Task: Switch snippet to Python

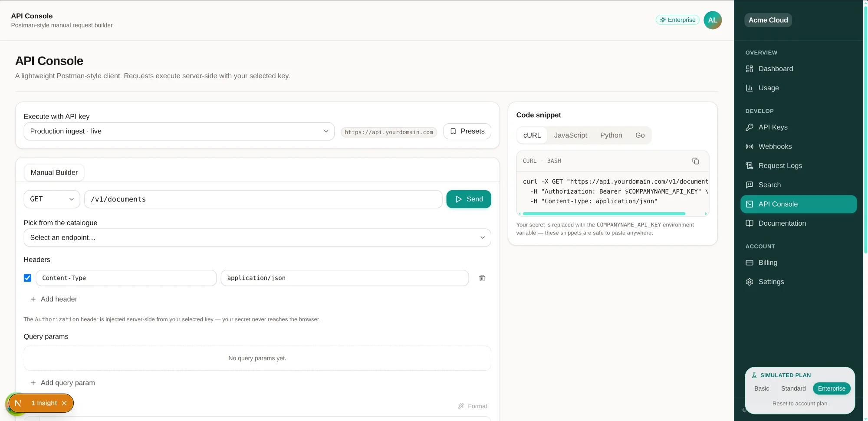Action: click(x=611, y=135)
